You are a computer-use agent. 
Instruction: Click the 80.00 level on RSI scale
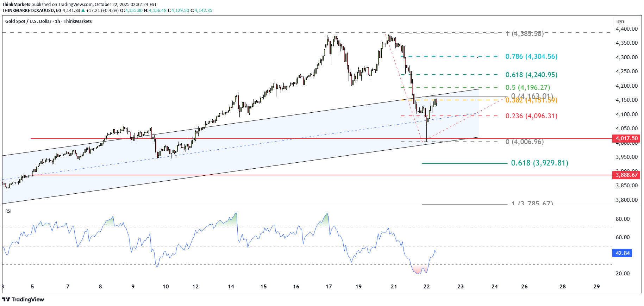click(623, 219)
